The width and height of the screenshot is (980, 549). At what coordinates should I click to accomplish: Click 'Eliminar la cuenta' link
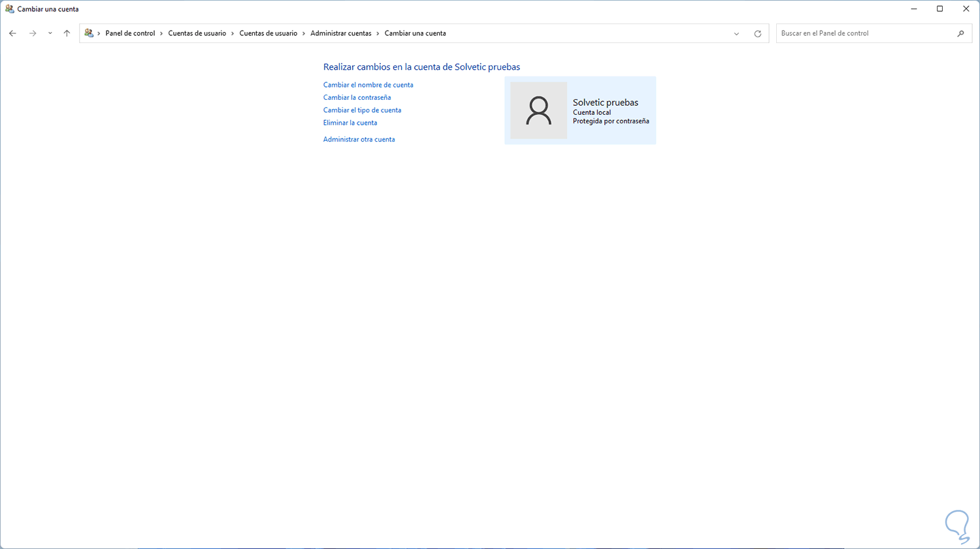click(x=350, y=123)
